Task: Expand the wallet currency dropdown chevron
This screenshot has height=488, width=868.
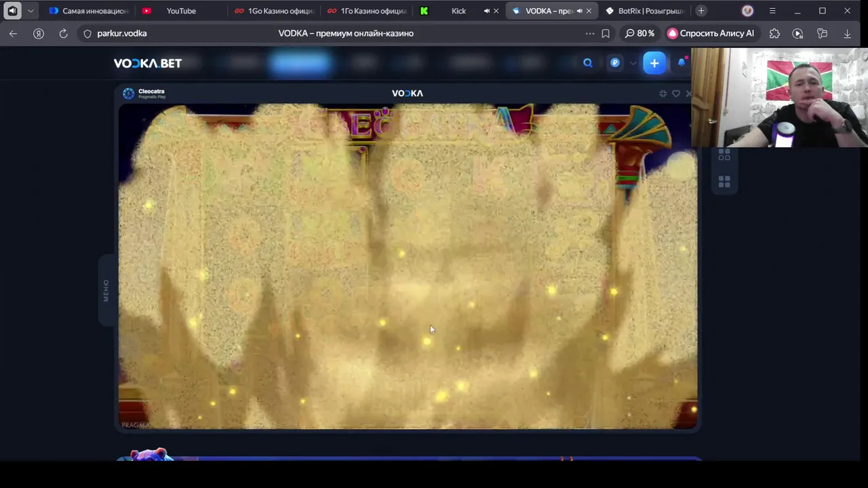Action: coord(633,63)
